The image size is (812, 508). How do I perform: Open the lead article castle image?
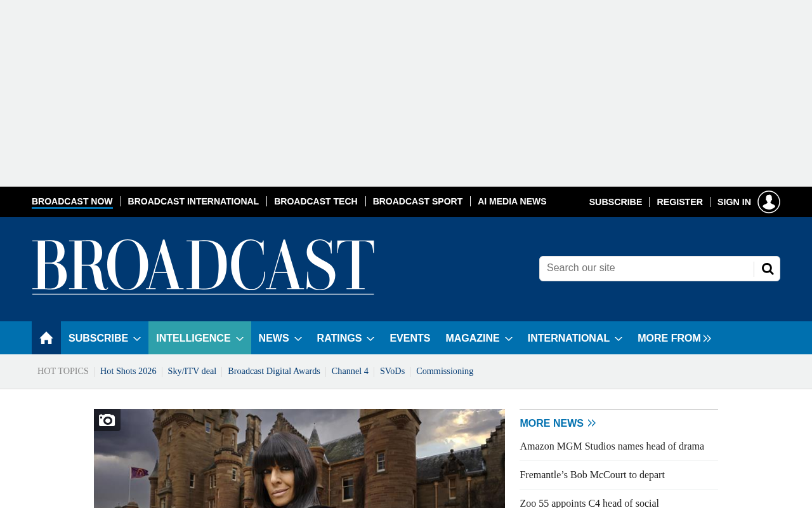coord(299,458)
